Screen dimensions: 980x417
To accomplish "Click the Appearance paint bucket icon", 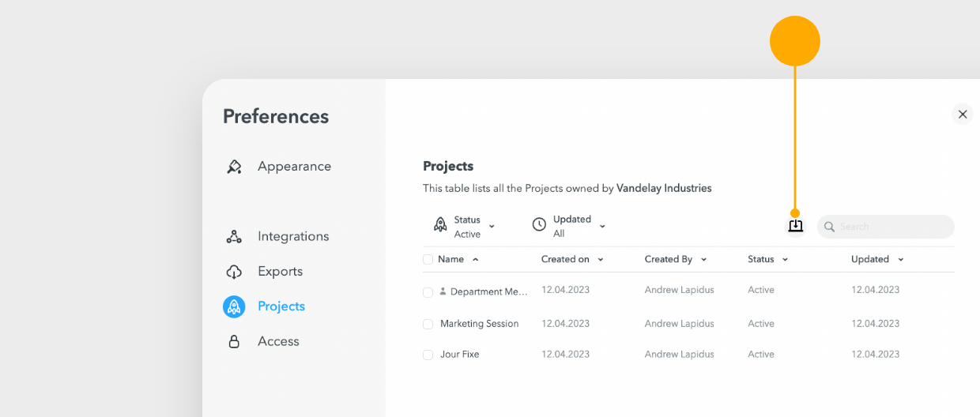I will click(x=234, y=167).
